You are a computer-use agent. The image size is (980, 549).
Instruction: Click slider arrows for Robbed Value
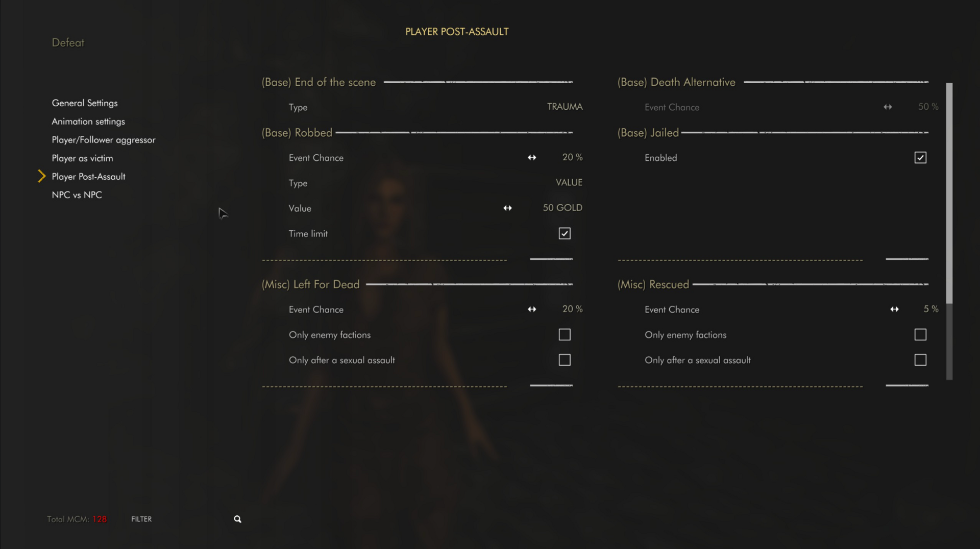tap(507, 208)
